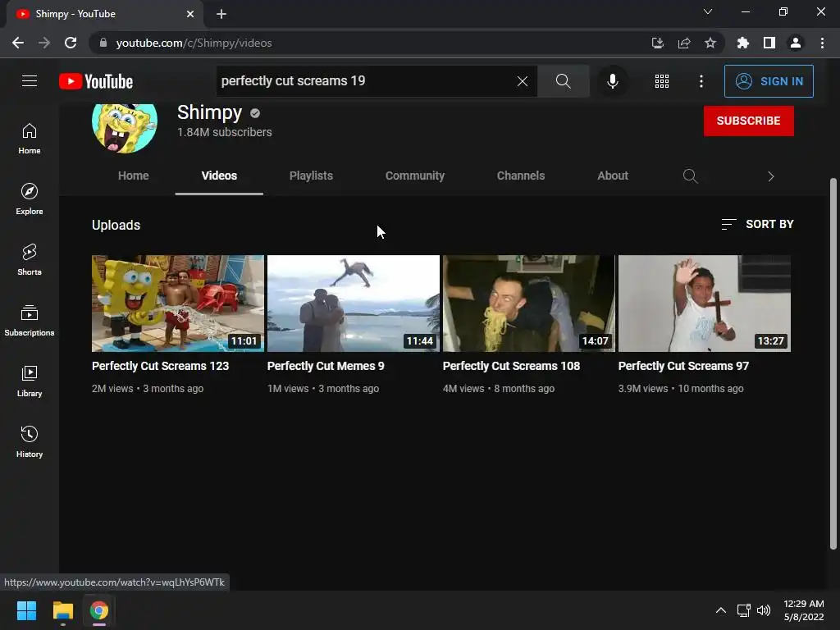
Task: Open the About tab
Action: pyautogui.click(x=613, y=176)
